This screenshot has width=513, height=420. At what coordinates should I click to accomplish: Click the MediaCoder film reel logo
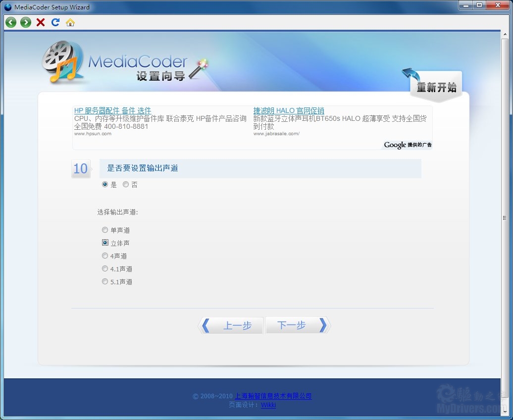pos(62,62)
